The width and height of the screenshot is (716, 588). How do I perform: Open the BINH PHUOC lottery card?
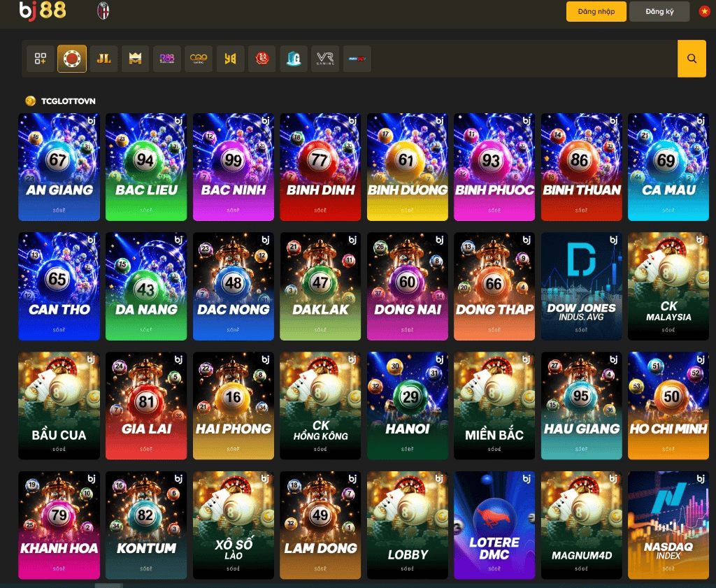click(x=494, y=167)
